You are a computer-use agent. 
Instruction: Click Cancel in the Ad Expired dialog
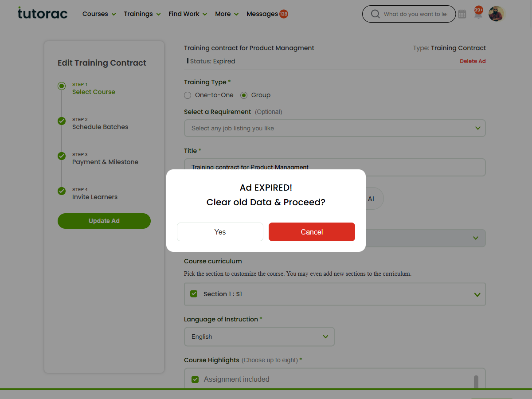coord(312,232)
